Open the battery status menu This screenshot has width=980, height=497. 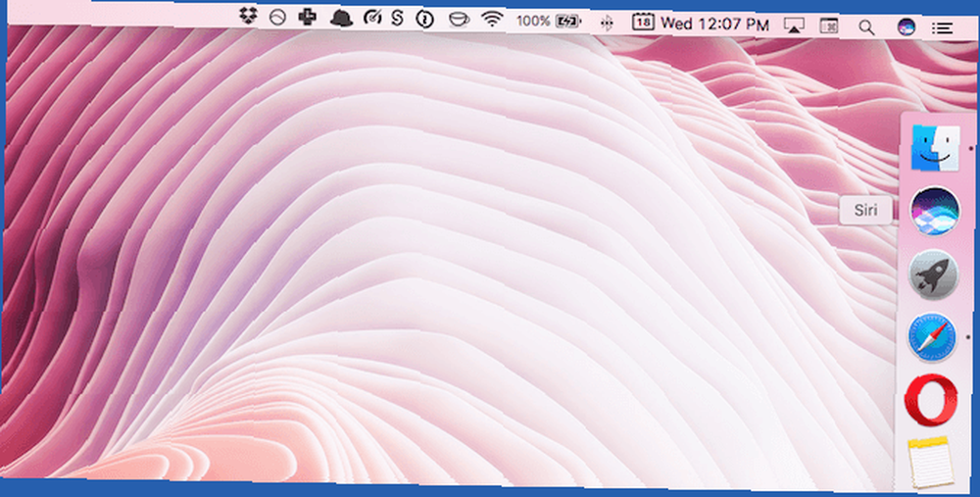(x=568, y=22)
